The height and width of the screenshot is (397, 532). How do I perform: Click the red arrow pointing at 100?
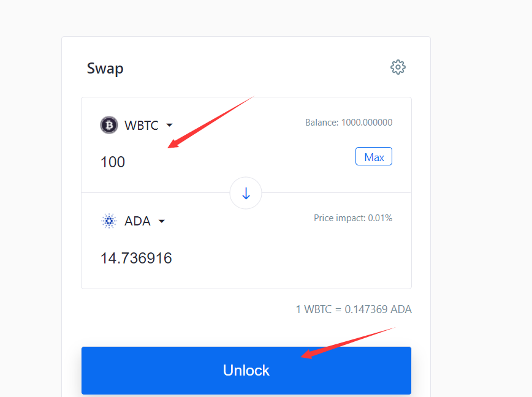(210, 122)
